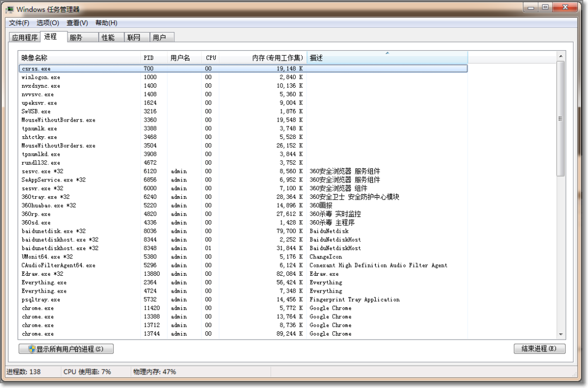Select the sesvr.exe *32 process
The width and height of the screenshot is (588, 388).
click(243, 189)
